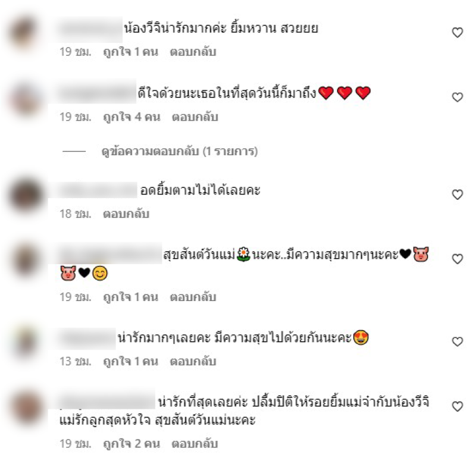Open 'ถูกใจ 1 คน' under the first comment

pyautogui.click(x=131, y=52)
